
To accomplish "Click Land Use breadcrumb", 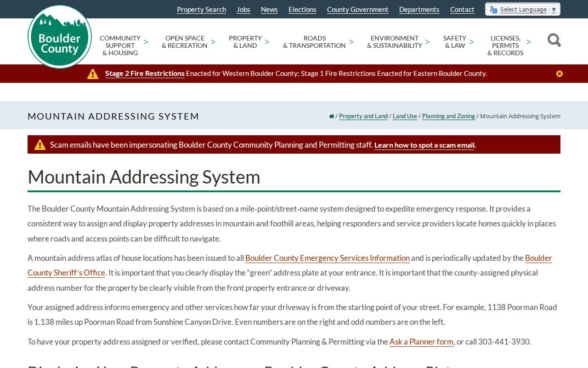I will point(405,116).
